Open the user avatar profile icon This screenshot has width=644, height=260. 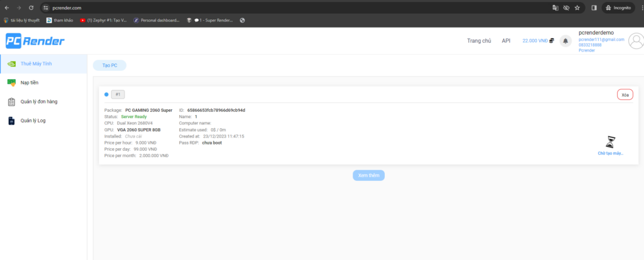(x=636, y=41)
